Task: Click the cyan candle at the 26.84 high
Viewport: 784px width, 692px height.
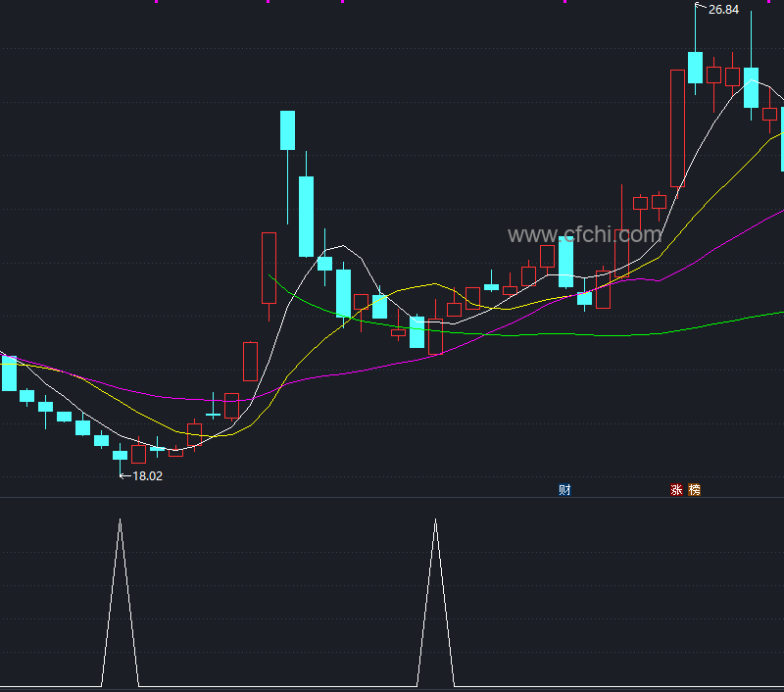Action: pyautogui.click(x=695, y=67)
